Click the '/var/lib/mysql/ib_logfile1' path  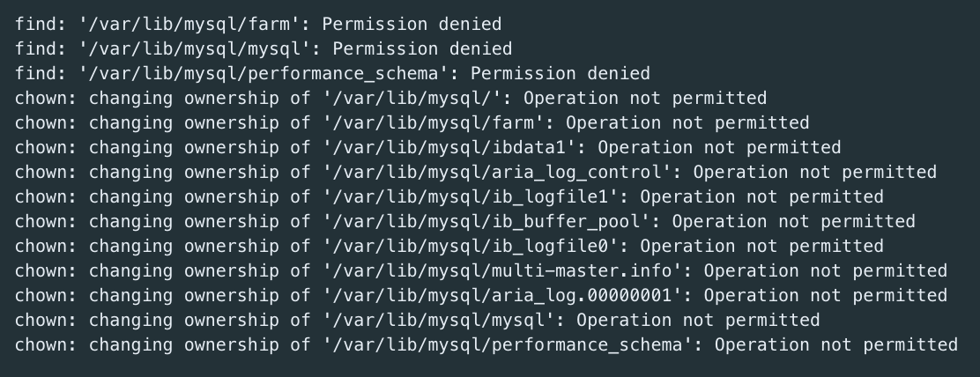[471, 196]
